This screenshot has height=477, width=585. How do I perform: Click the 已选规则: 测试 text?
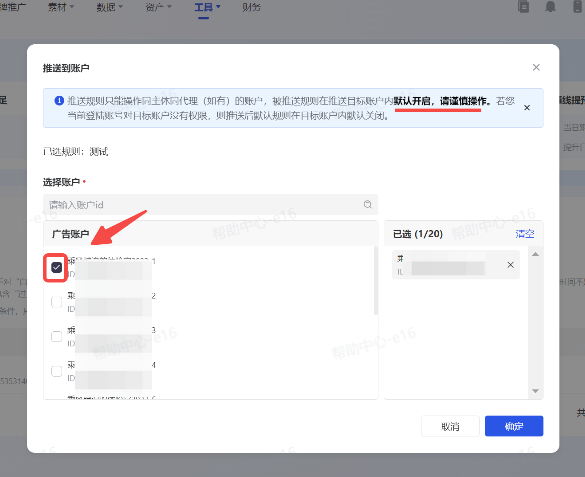(76, 152)
